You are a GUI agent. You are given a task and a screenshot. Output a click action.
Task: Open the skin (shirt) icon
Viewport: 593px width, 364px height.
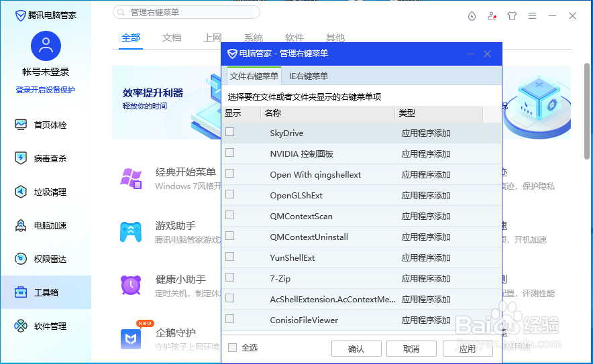coord(512,16)
